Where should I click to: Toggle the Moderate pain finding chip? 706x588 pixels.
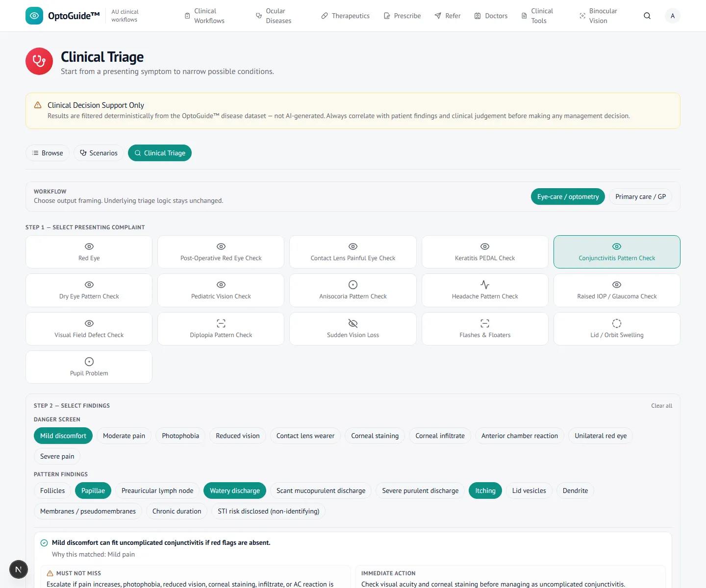pos(124,436)
